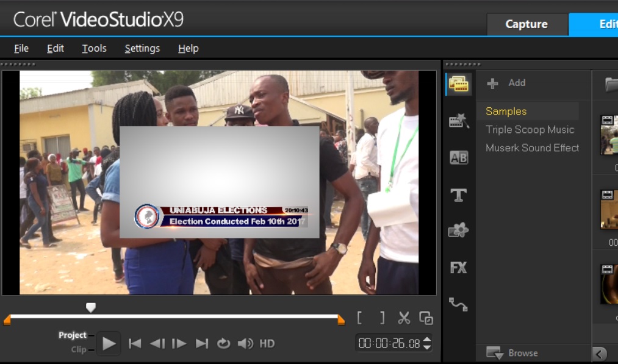
Task: Enlarge the preview window
Action: 426,318
